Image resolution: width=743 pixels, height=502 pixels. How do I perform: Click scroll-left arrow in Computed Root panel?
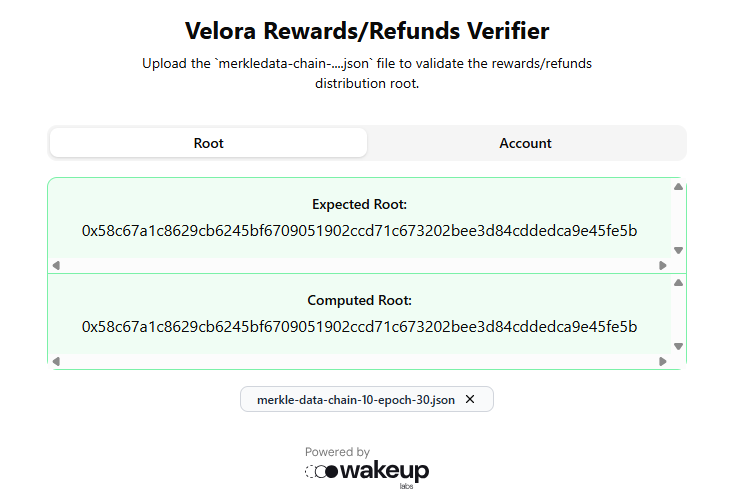click(56, 361)
